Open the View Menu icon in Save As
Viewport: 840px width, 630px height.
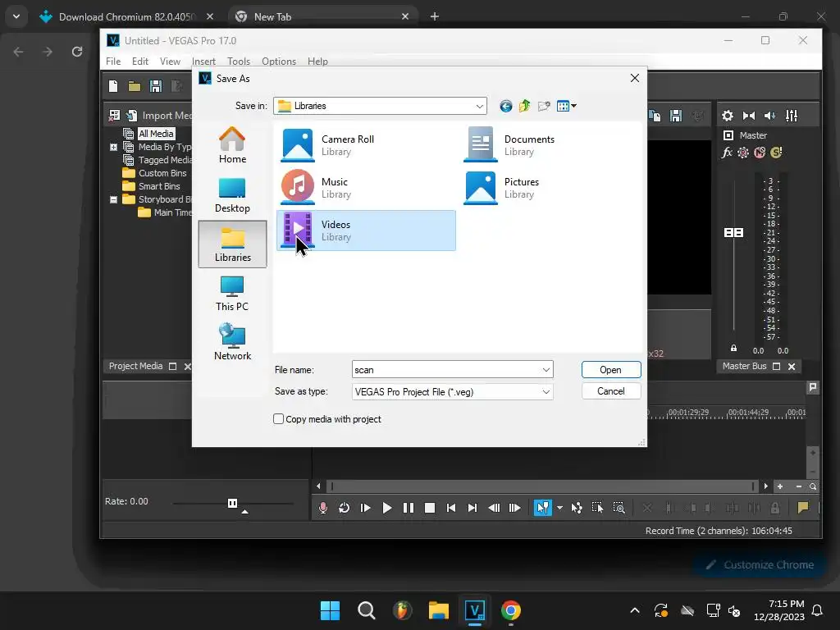coord(566,106)
